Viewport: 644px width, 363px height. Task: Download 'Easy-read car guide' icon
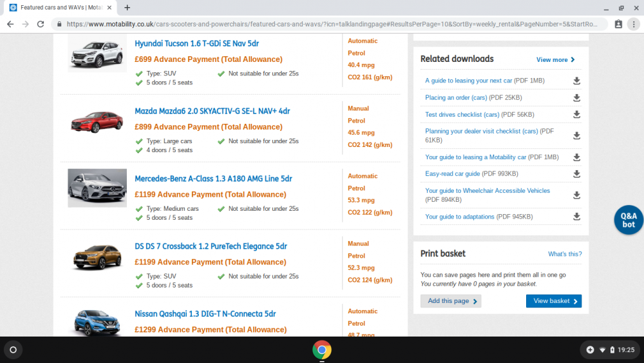click(x=576, y=174)
